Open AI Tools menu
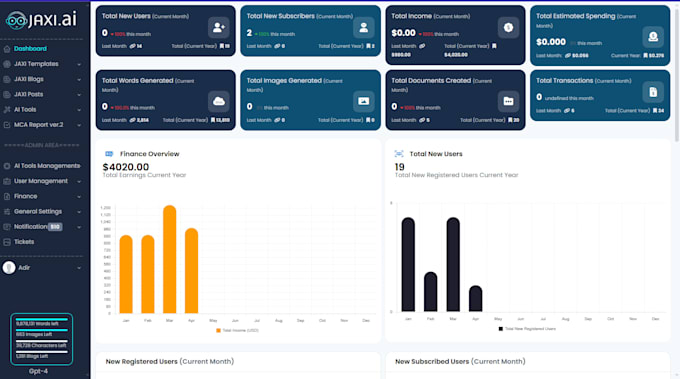Image resolution: width=680 pixels, height=379 pixels. point(25,109)
